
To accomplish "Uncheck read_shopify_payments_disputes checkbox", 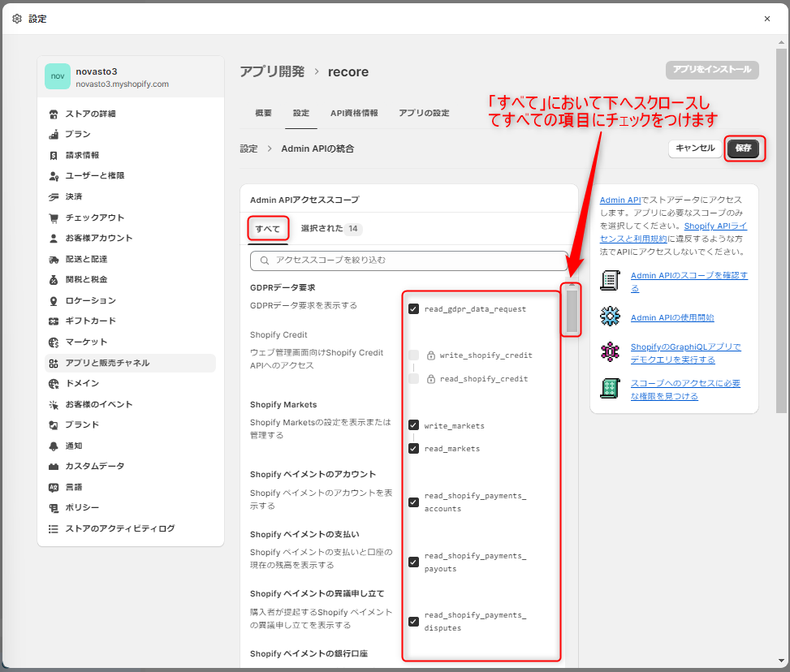I will point(413,622).
